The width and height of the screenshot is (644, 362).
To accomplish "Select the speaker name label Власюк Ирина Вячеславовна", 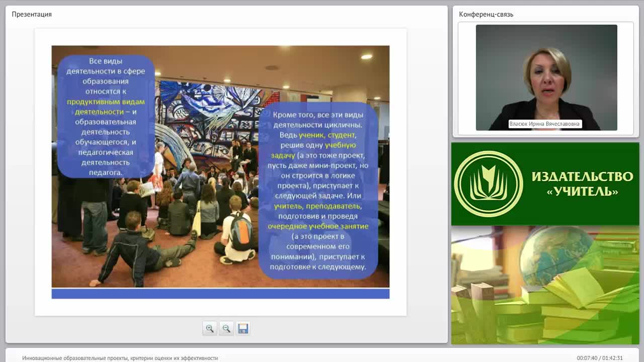I will (x=545, y=124).
